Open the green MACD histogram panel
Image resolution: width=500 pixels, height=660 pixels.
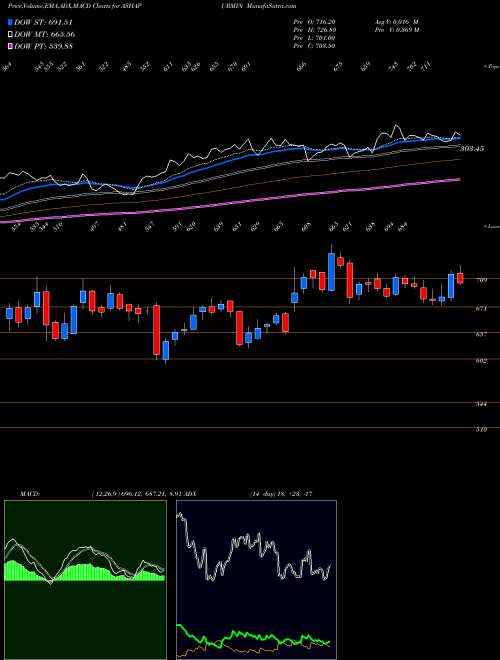[x=85, y=580]
